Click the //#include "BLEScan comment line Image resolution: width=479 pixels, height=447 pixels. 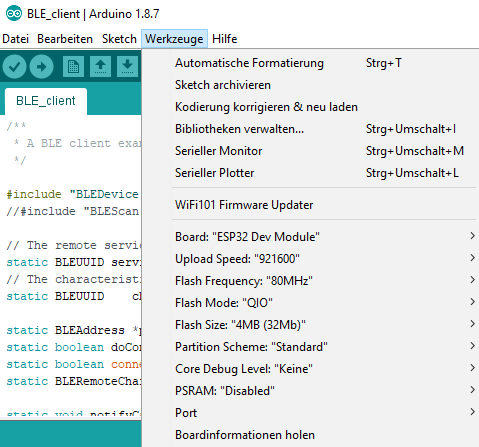click(72, 211)
